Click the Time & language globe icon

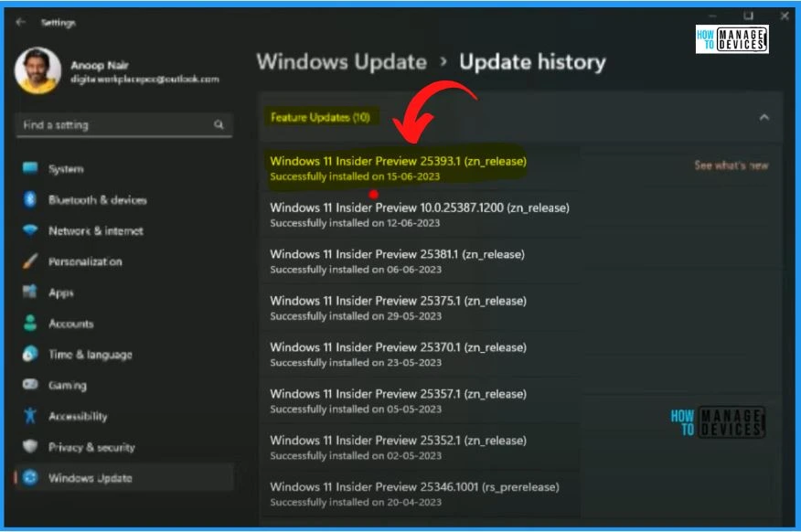30,354
